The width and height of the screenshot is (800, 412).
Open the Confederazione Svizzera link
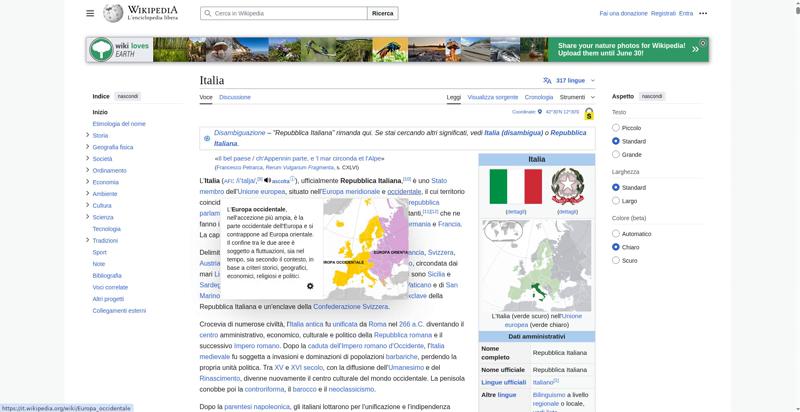351,306
